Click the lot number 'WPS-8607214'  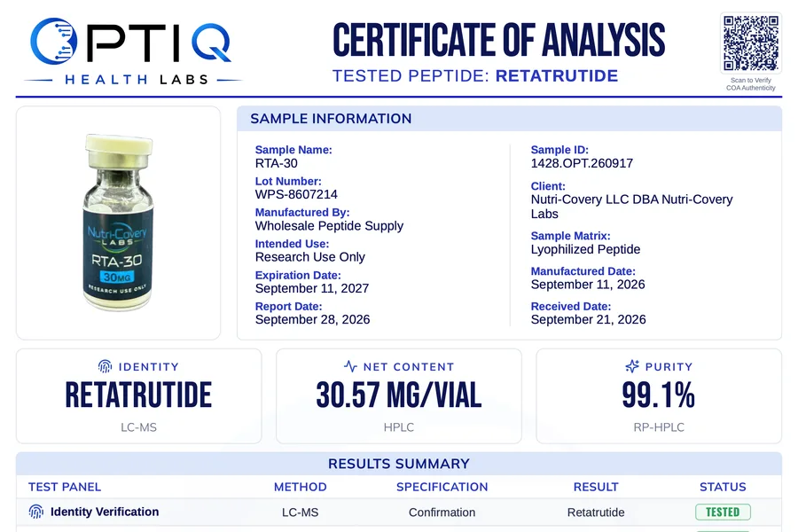296,194
